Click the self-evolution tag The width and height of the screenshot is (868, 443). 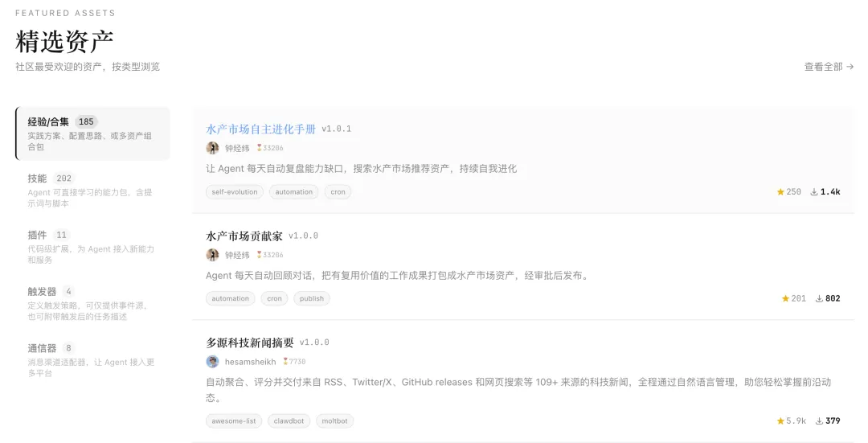click(x=235, y=192)
